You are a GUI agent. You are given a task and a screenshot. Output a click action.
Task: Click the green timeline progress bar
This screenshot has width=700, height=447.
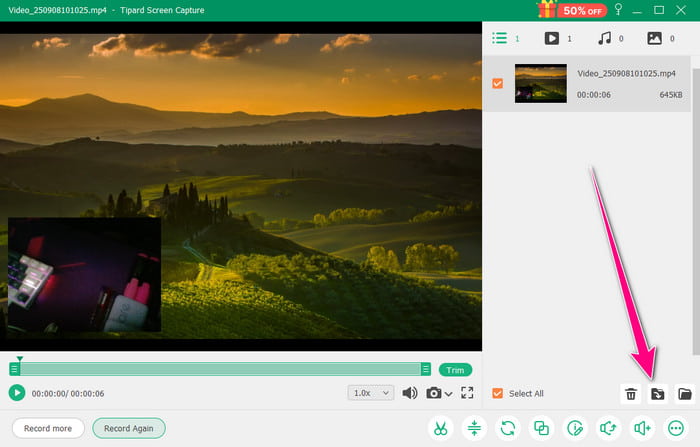220,369
